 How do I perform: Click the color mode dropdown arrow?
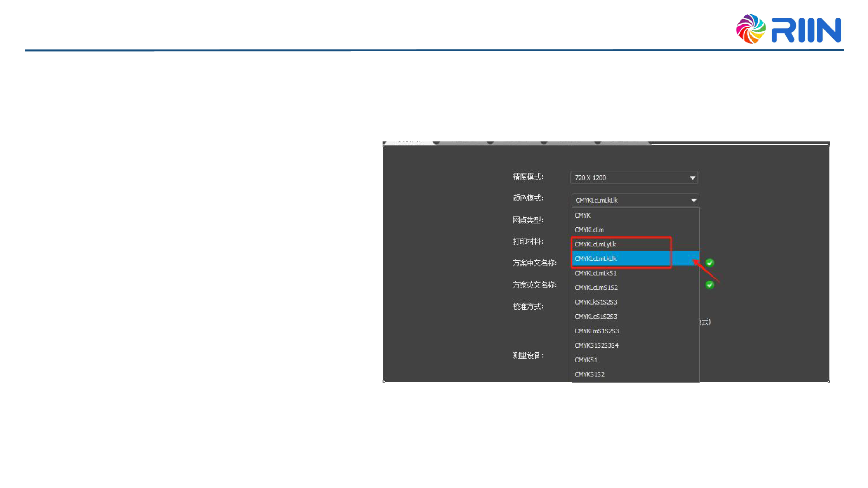pos(693,200)
